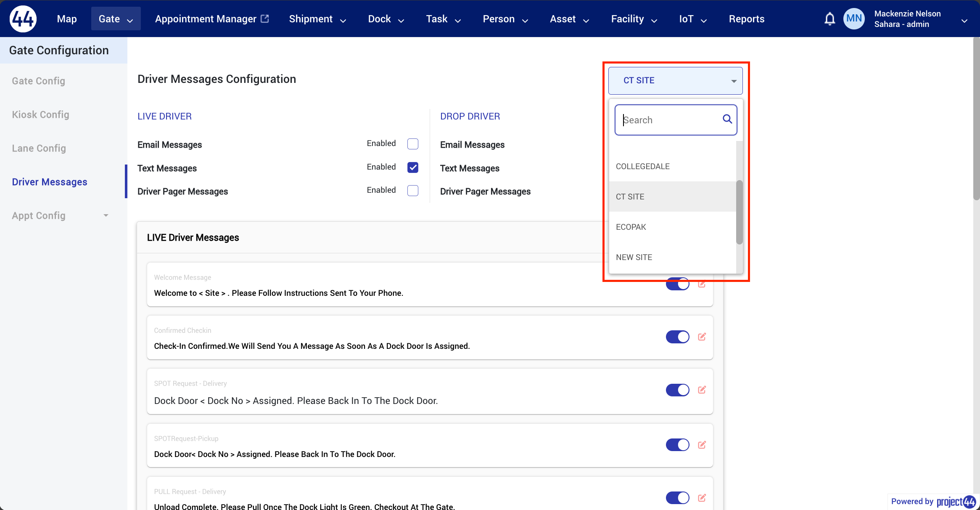Edit the Welcome Message text
The height and width of the screenshot is (510, 980).
coord(702,284)
